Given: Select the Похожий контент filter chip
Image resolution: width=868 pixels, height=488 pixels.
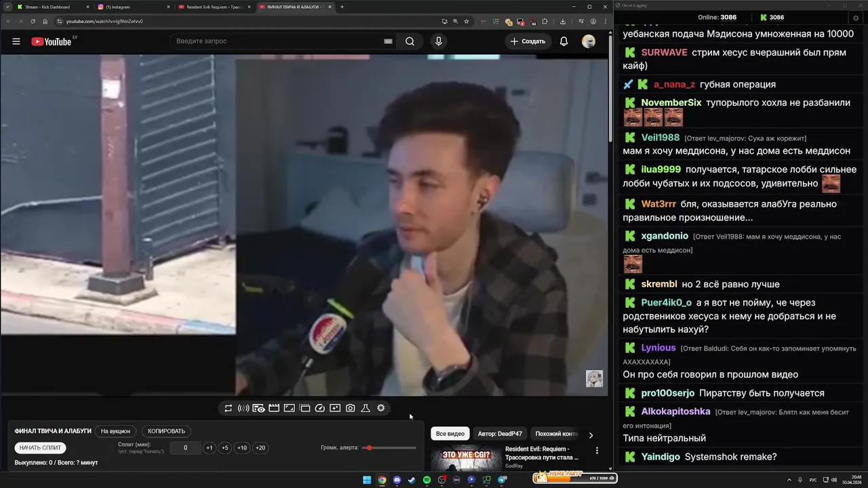Looking at the screenshot, I should point(556,434).
